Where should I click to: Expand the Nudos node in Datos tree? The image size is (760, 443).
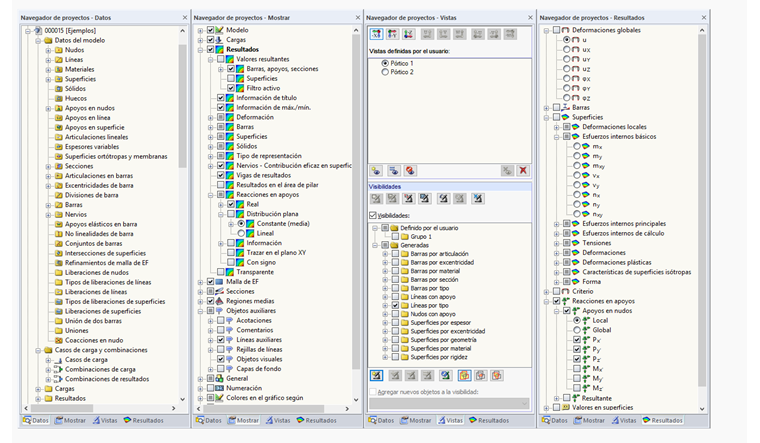(48, 50)
